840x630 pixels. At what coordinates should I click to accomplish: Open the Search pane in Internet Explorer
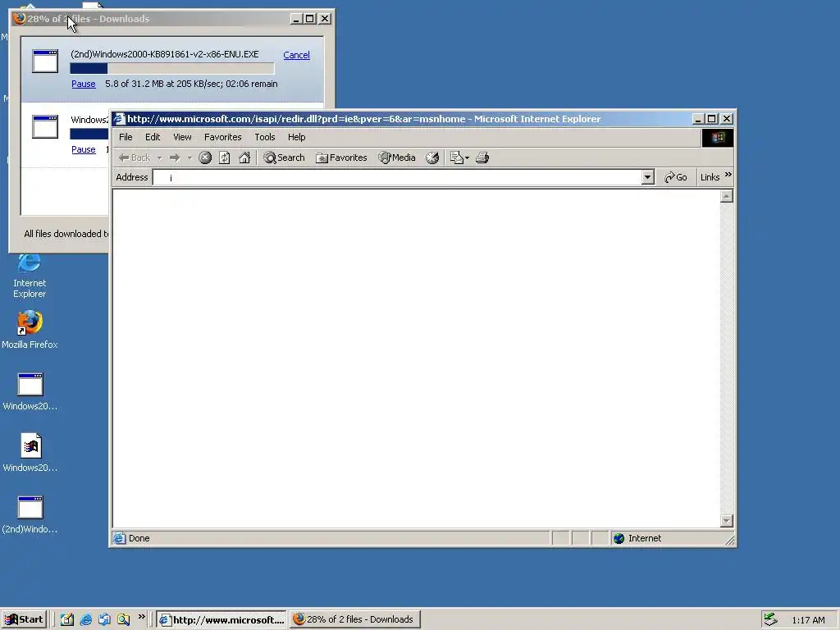(284, 157)
